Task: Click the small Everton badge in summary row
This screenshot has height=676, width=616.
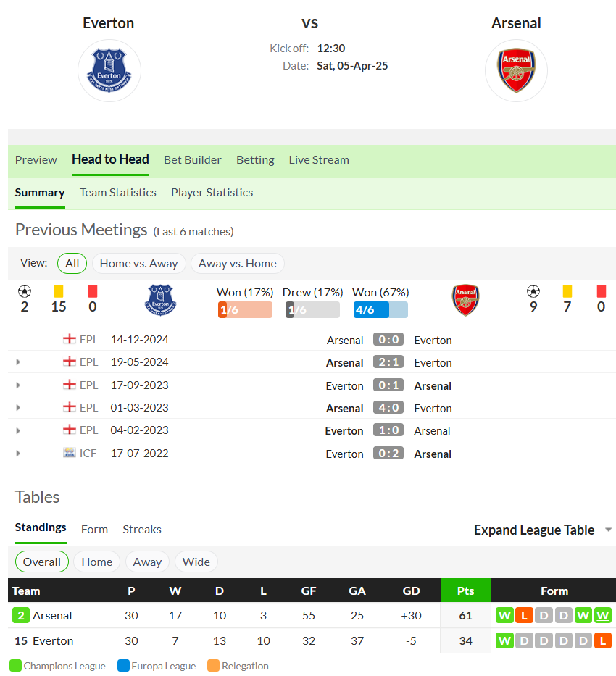Action: pos(160,300)
